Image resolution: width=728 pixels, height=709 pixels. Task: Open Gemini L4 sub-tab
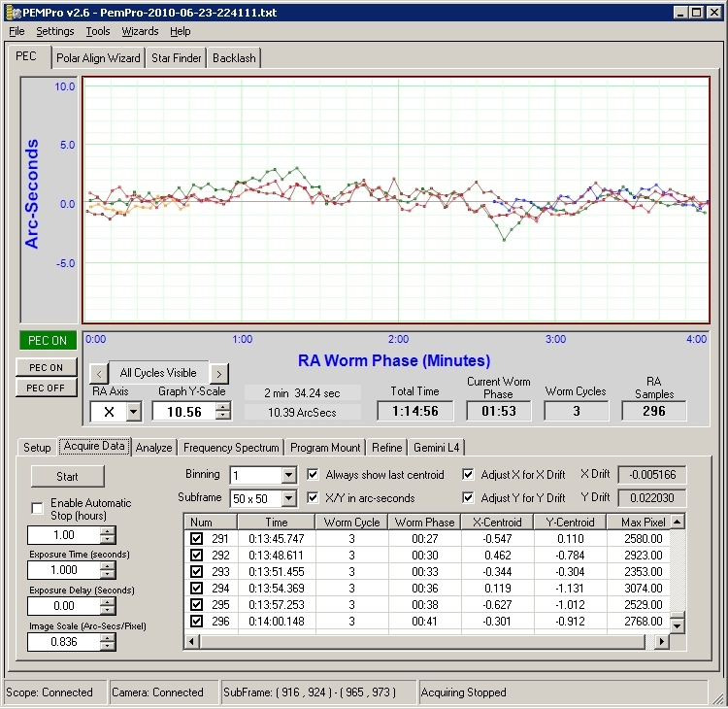[x=437, y=448]
